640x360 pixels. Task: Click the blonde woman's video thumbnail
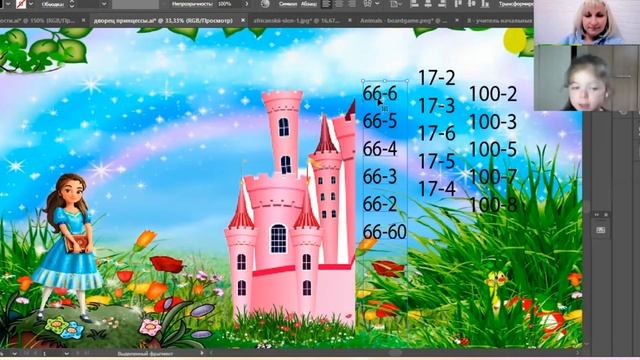point(587,22)
